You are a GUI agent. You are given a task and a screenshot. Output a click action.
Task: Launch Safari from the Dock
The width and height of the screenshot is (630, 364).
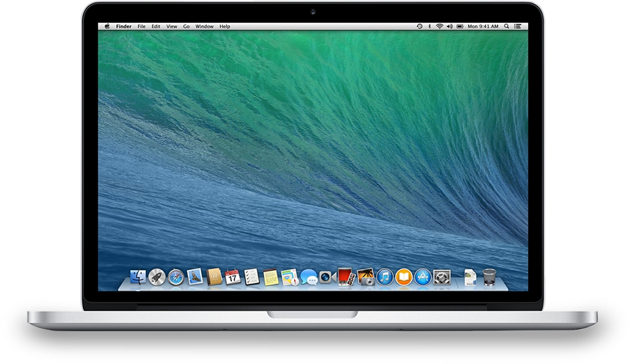point(175,277)
